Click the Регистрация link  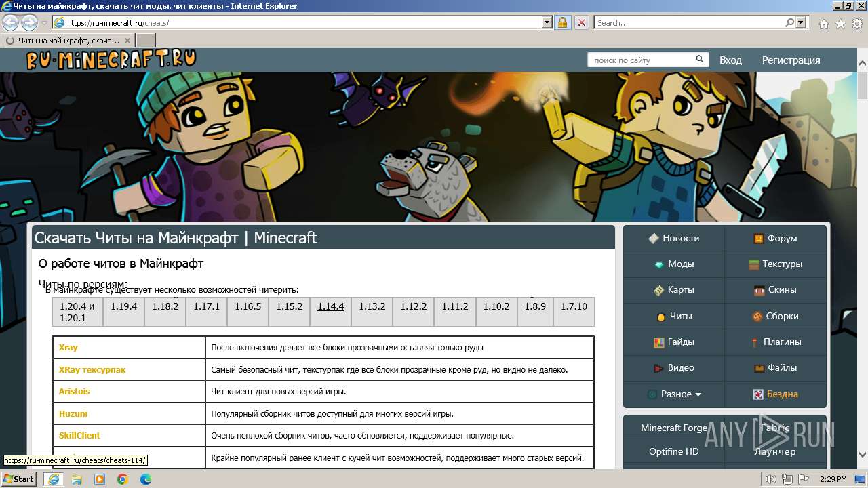[x=791, y=60]
